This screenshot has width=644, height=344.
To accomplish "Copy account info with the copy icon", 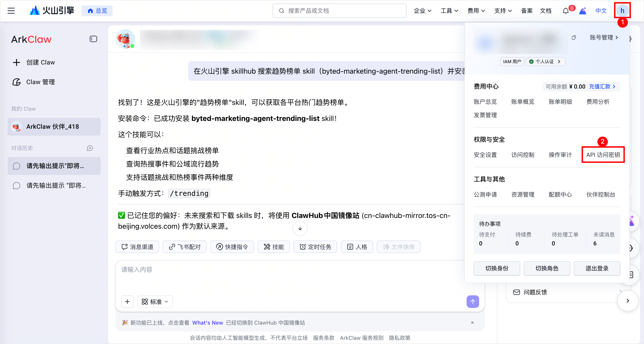I will coord(574,38).
